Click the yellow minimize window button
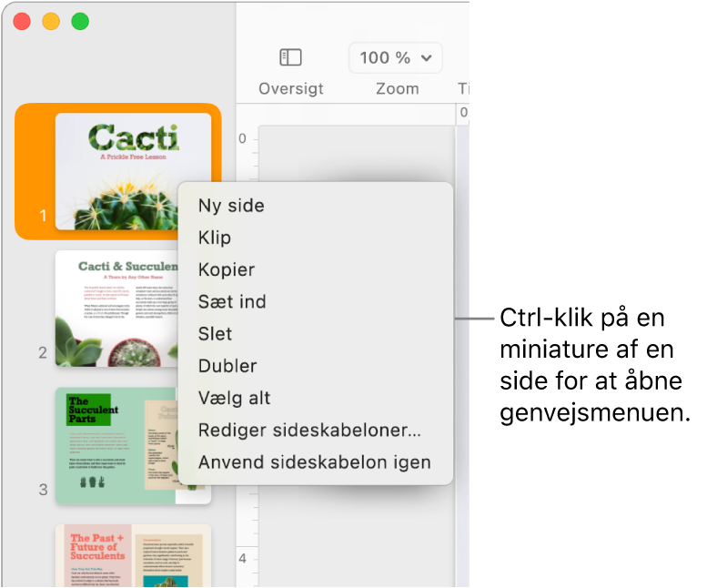Image resolution: width=707 pixels, height=588 pixels. tap(51, 22)
